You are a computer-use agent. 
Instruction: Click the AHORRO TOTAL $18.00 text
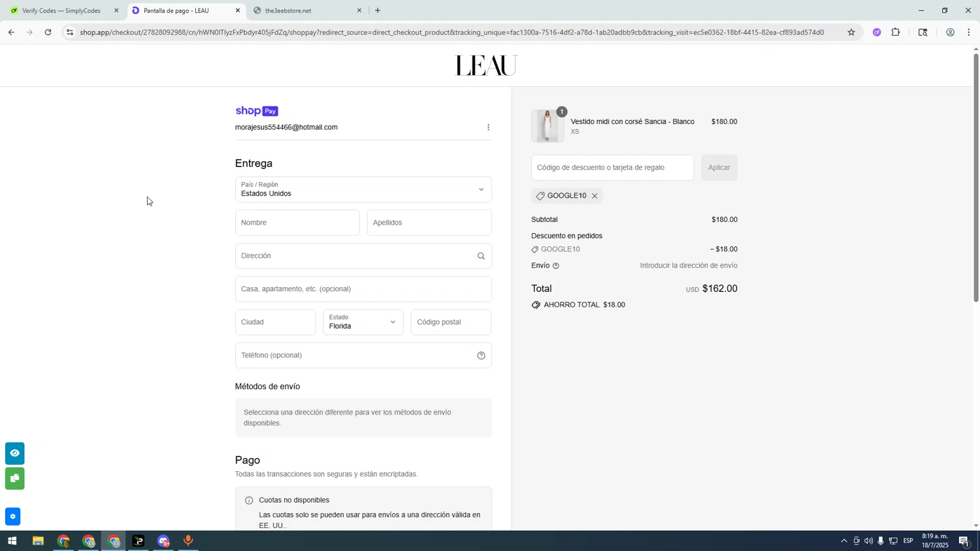coord(584,305)
